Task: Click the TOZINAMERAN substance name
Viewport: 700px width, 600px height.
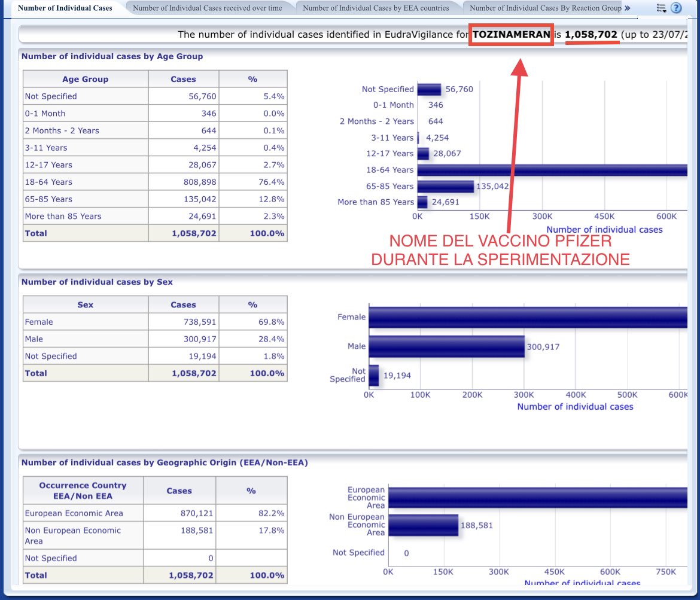Action: [511, 34]
